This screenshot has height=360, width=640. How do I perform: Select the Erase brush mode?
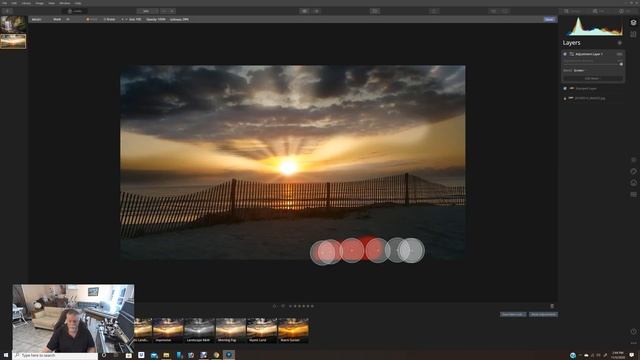pos(109,19)
